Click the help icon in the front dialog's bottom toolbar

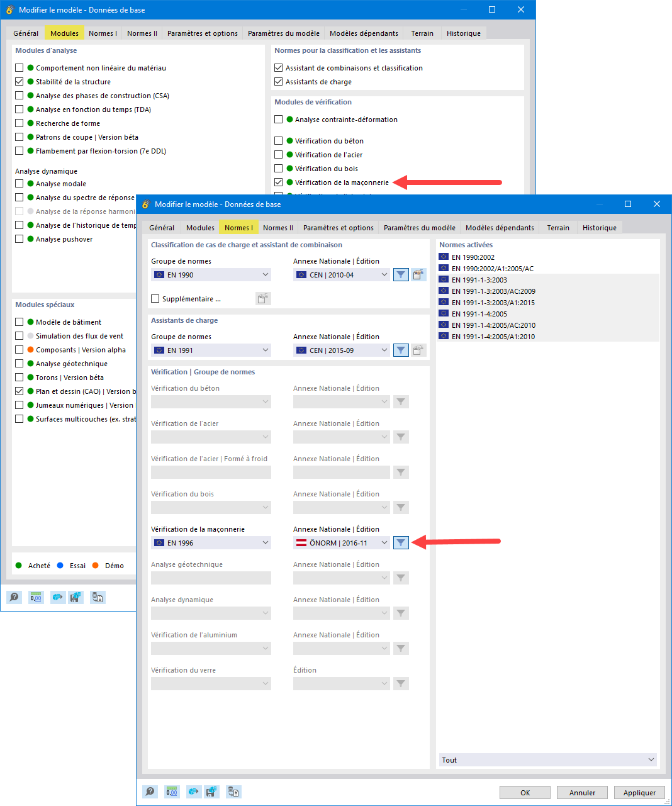coord(150,792)
